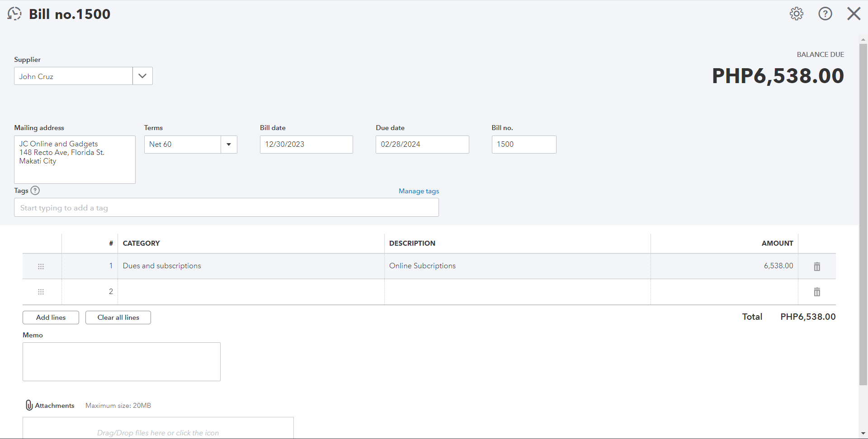Screen dimensions: 868x439
Task: Delete empty line 2
Action: [817, 292]
